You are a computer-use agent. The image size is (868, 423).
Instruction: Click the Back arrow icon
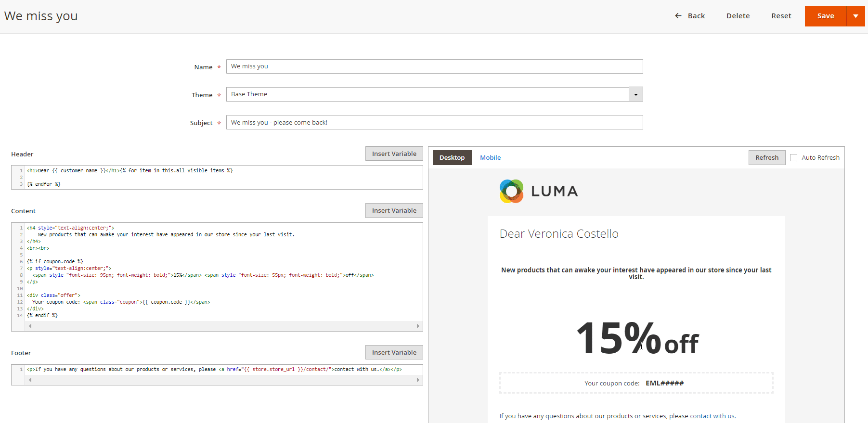pos(678,16)
